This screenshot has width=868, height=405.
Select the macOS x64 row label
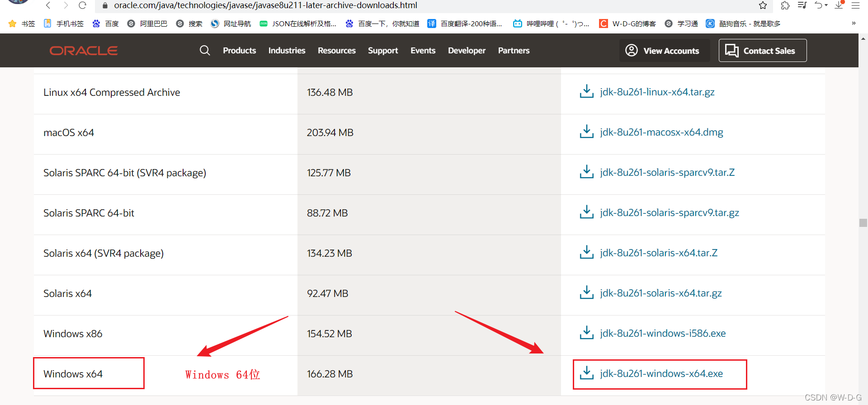click(x=69, y=132)
